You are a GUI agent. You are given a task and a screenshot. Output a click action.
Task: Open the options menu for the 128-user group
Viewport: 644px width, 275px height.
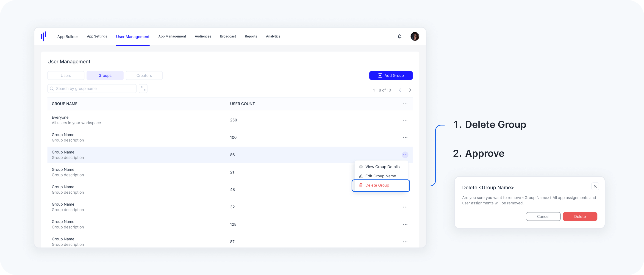pos(405,225)
